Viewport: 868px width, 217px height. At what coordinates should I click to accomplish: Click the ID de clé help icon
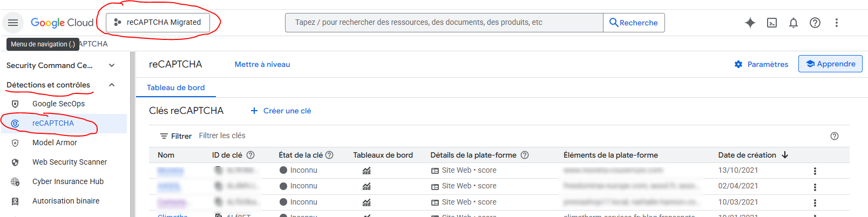250,155
